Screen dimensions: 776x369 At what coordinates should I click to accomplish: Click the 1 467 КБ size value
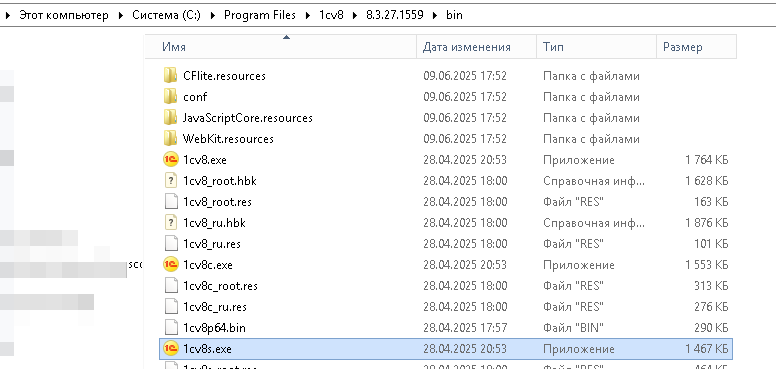click(x=707, y=349)
